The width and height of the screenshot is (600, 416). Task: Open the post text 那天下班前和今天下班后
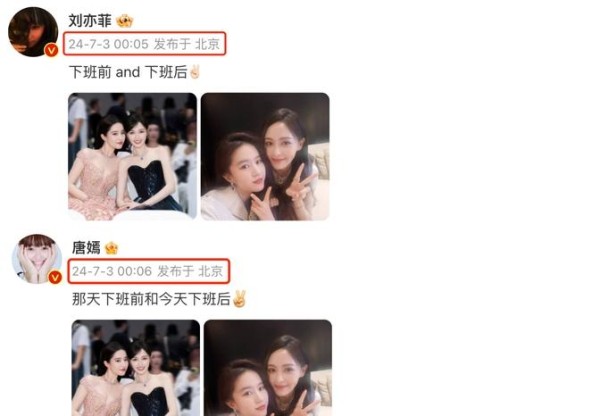pos(151,299)
